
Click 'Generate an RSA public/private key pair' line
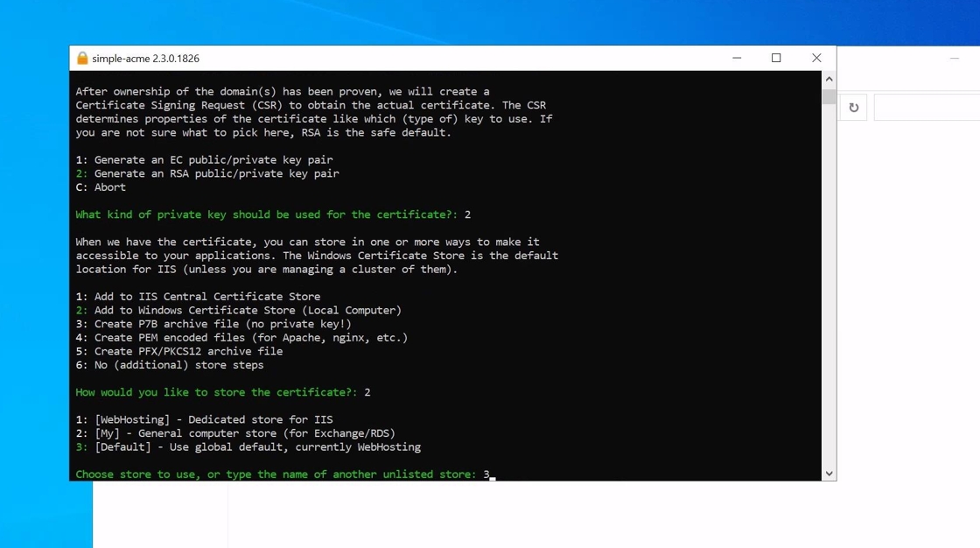207,173
